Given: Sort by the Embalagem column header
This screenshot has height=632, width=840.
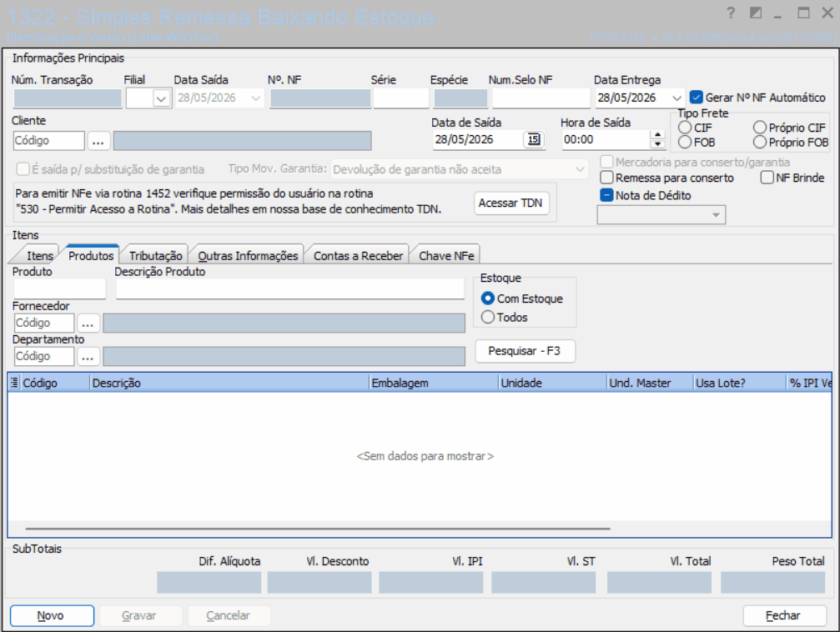Looking at the screenshot, I should pos(434,383).
